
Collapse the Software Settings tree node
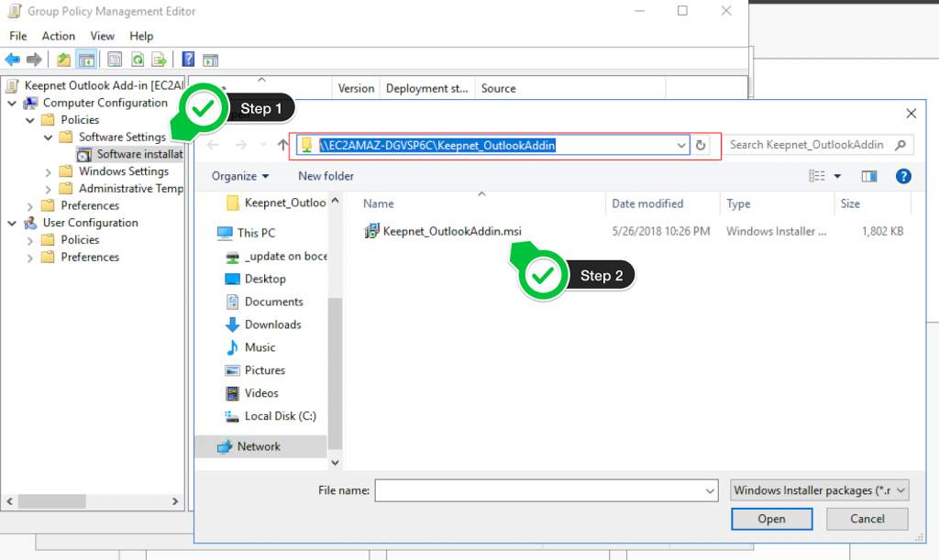pos(49,137)
